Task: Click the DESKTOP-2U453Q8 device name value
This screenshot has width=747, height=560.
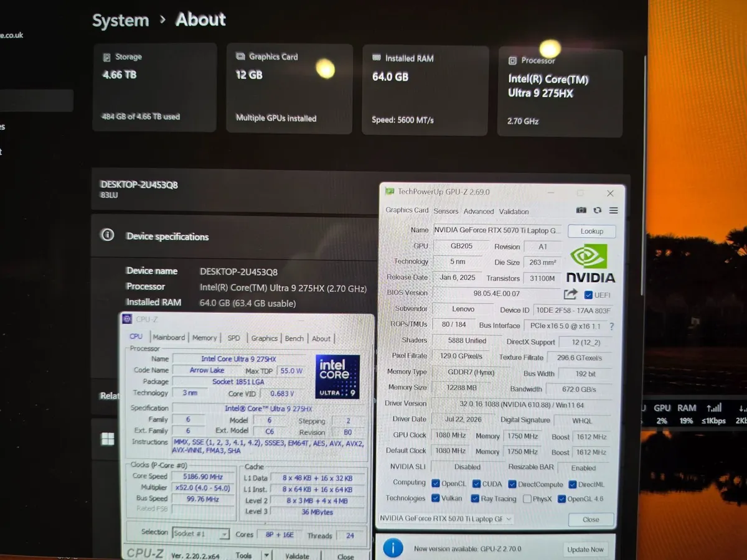Action: [238, 272]
